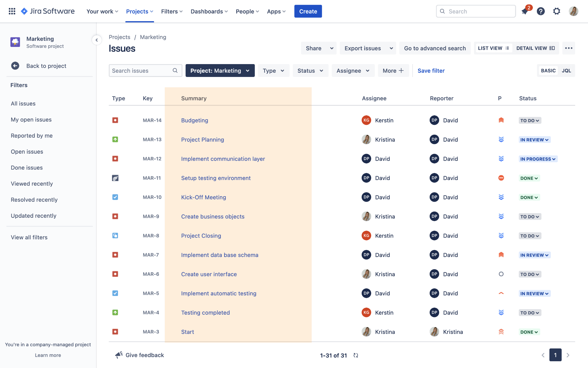
Task: Select the Epic icon for MAR-13
Action: coord(115,139)
